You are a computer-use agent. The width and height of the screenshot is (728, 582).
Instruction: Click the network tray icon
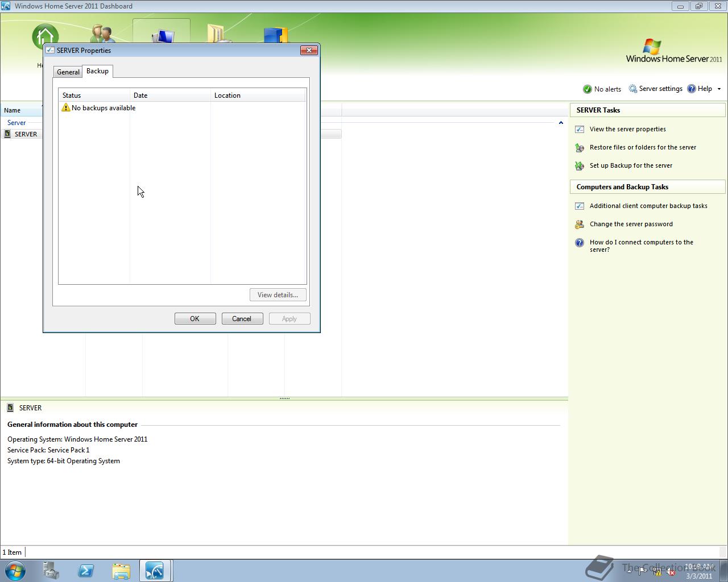[x=657, y=572]
